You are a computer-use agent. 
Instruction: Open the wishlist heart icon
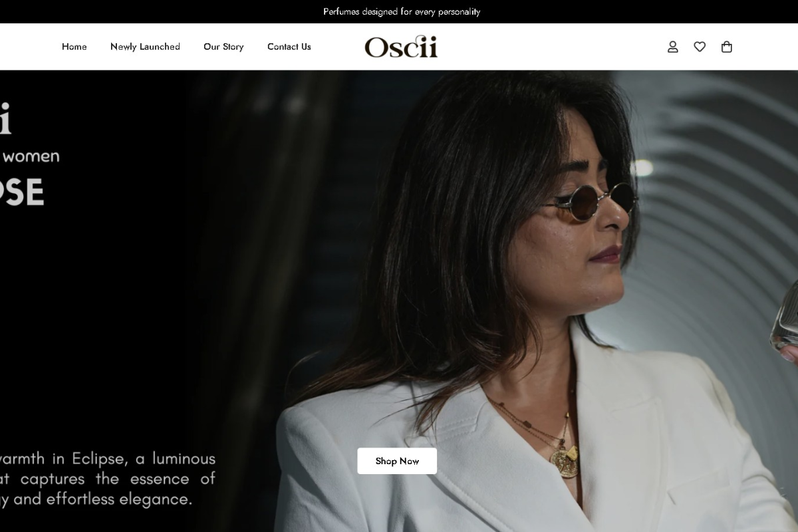pos(700,47)
